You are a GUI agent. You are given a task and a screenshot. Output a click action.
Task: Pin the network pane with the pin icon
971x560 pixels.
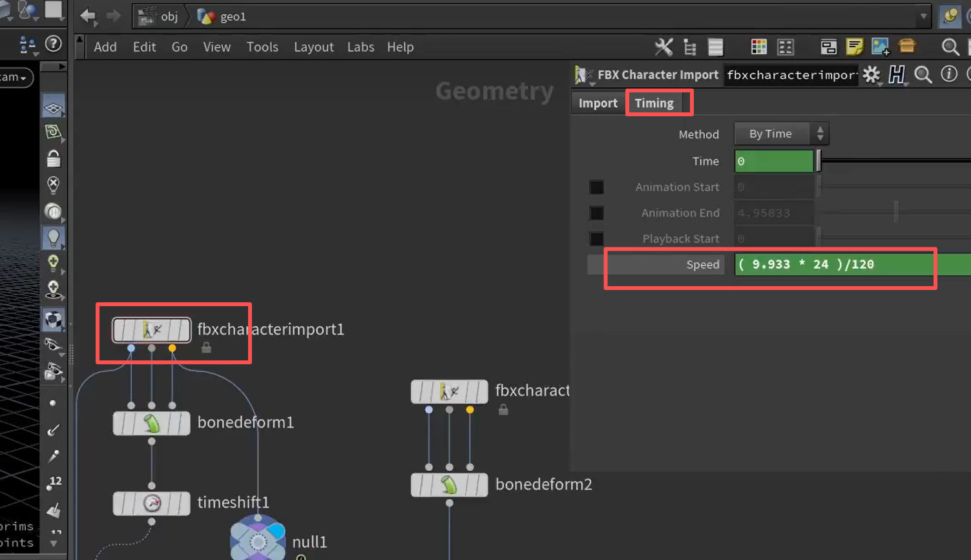pyautogui.click(x=950, y=16)
